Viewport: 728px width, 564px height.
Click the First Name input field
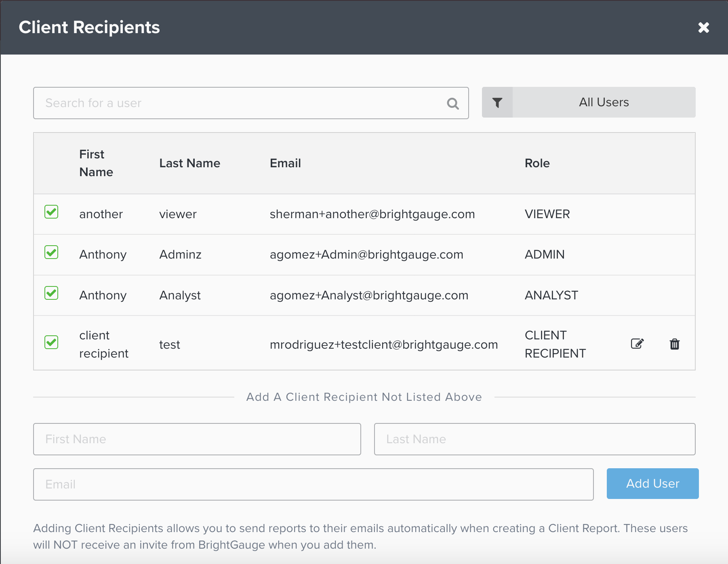pos(197,439)
